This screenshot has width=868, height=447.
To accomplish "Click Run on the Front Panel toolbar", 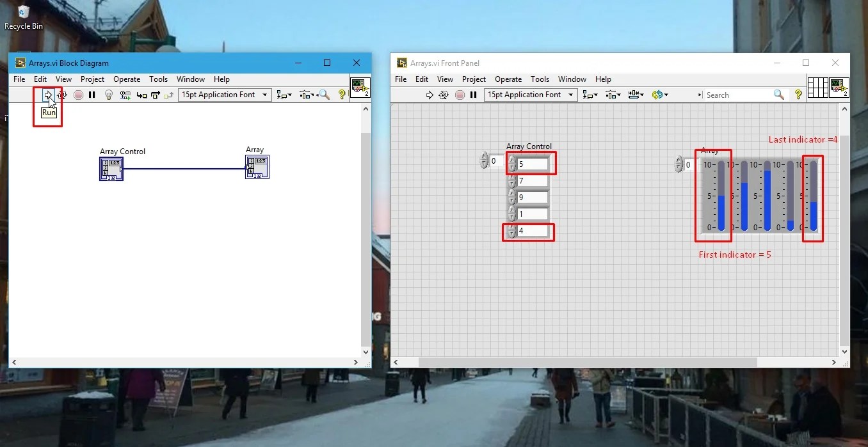I will pos(430,95).
